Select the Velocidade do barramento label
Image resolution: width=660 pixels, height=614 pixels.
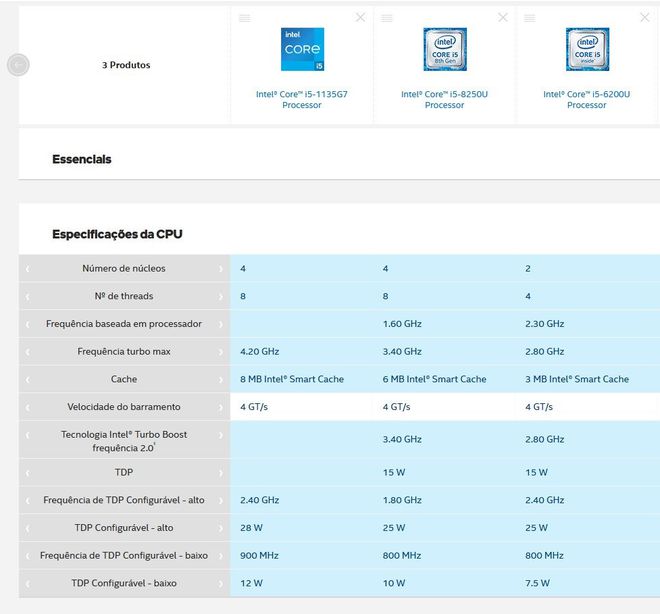tap(124, 407)
